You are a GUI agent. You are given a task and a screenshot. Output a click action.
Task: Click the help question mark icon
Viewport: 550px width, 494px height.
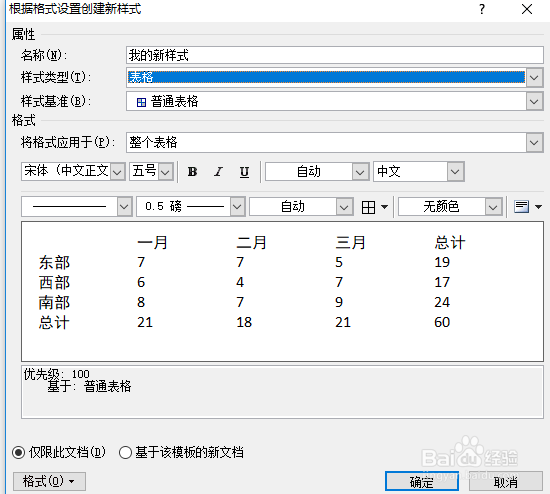[482, 9]
